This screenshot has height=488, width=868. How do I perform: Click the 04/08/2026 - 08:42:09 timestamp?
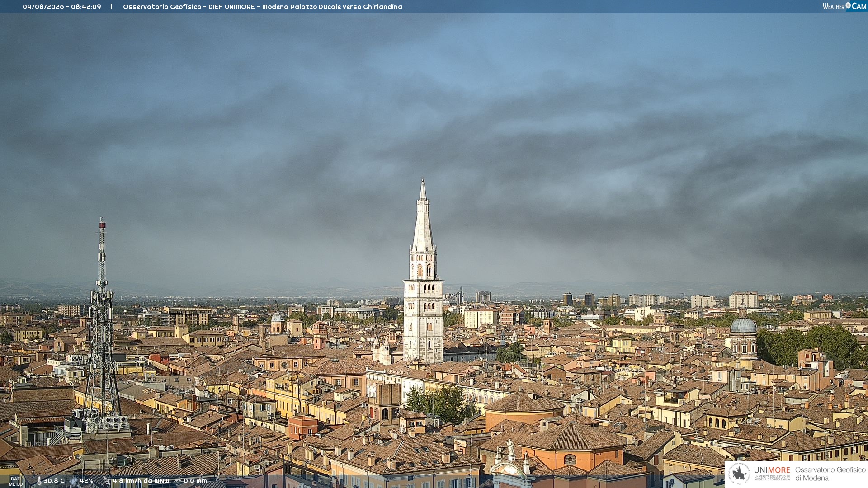tap(62, 7)
